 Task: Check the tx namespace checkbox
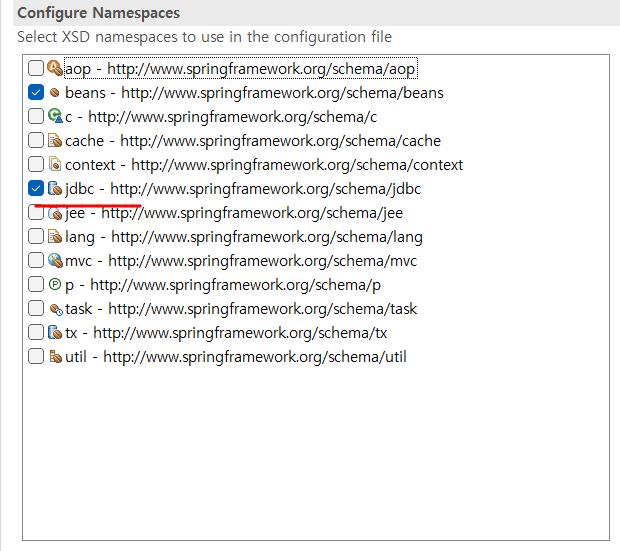point(36,332)
